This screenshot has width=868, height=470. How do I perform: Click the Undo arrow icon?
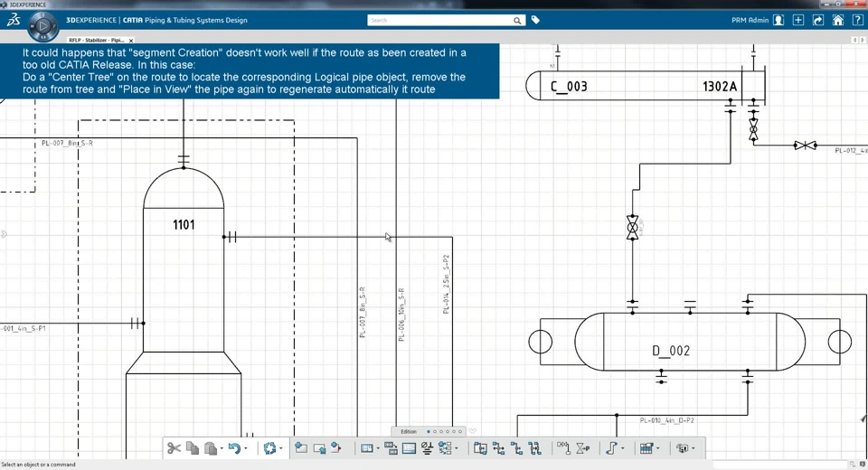click(x=235, y=448)
